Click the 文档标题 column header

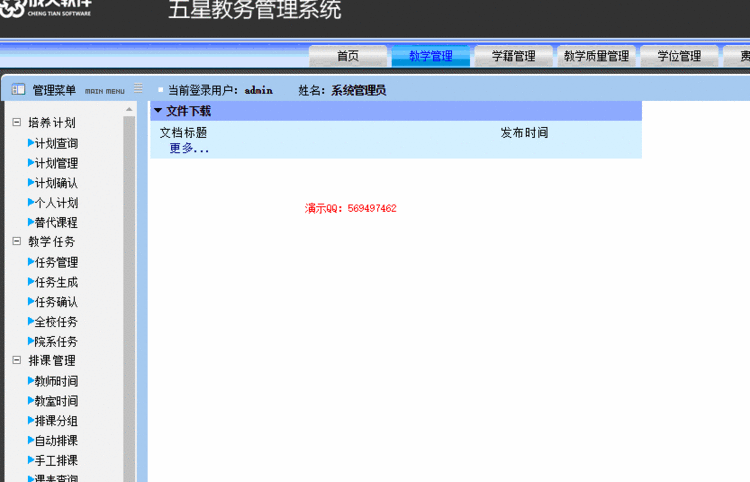(x=183, y=132)
